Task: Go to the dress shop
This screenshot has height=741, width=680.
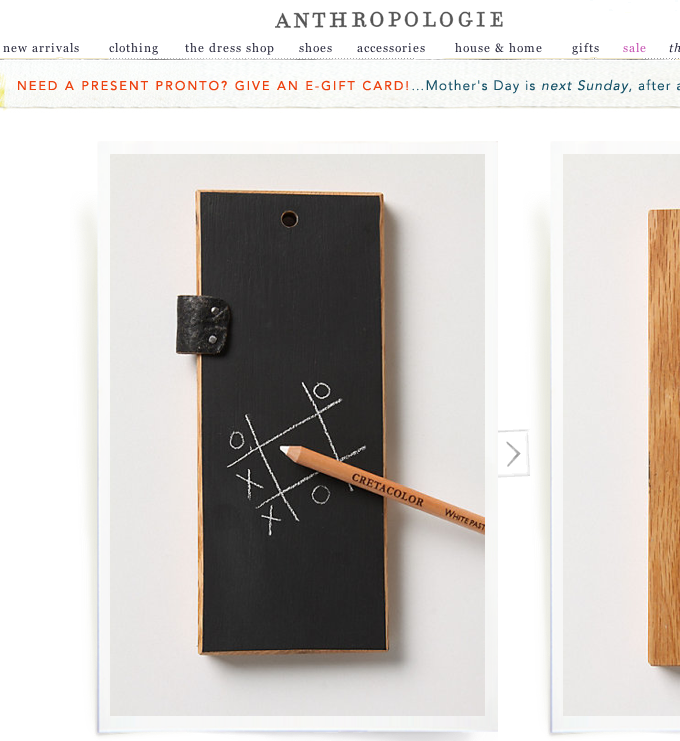Action: pos(229,48)
